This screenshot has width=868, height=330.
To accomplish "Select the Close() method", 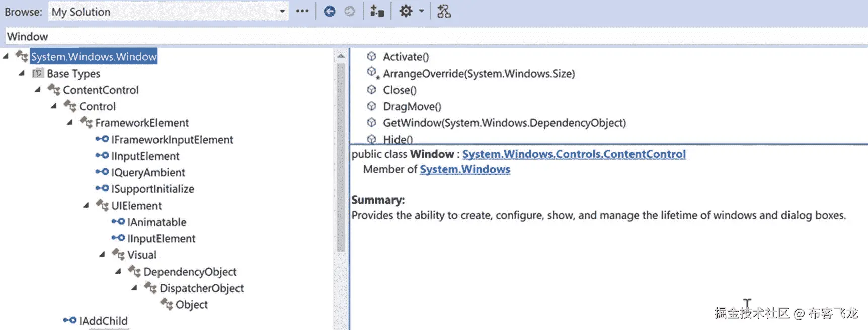I will click(x=400, y=90).
